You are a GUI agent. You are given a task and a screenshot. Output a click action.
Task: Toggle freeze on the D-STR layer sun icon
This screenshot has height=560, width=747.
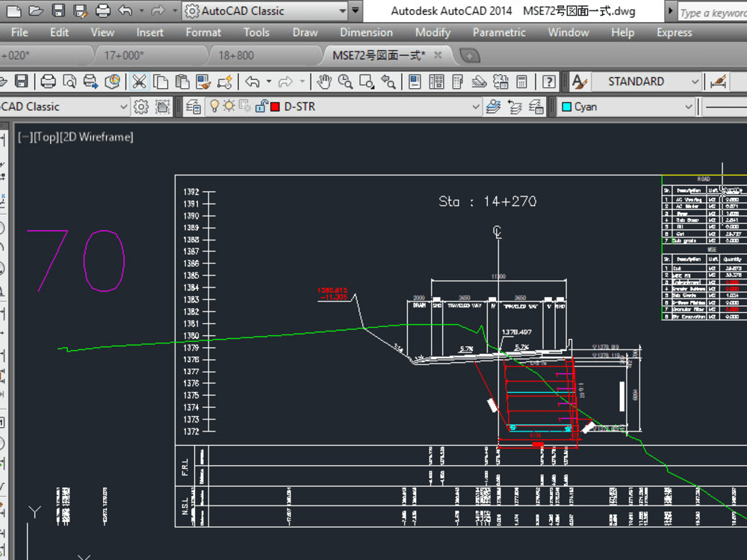point(228,106)
